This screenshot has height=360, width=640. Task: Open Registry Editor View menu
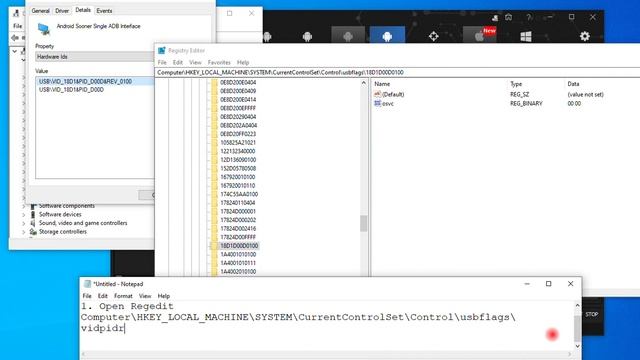(x=195, y=62)
